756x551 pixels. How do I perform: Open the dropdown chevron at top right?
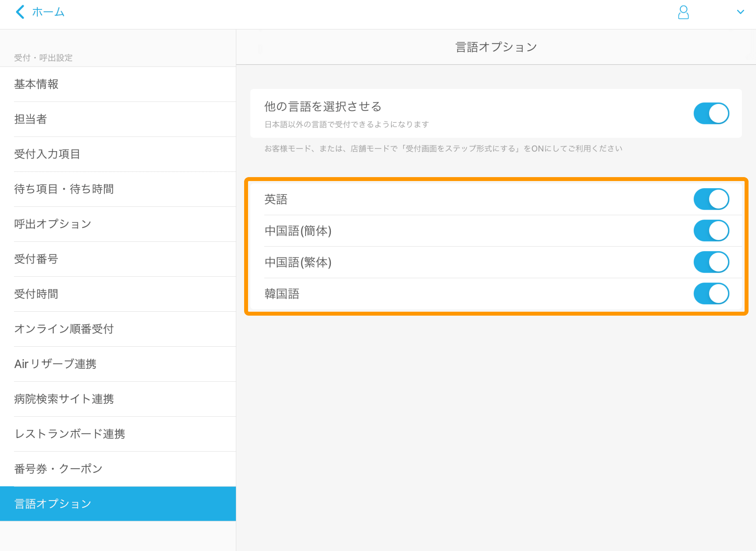[x=741, y=11]
